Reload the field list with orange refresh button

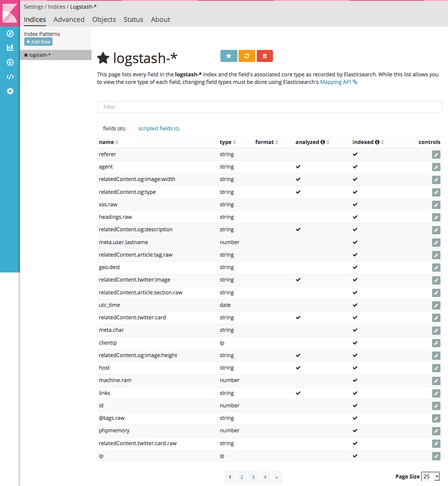pyautogui.click(x=247, y=56)
